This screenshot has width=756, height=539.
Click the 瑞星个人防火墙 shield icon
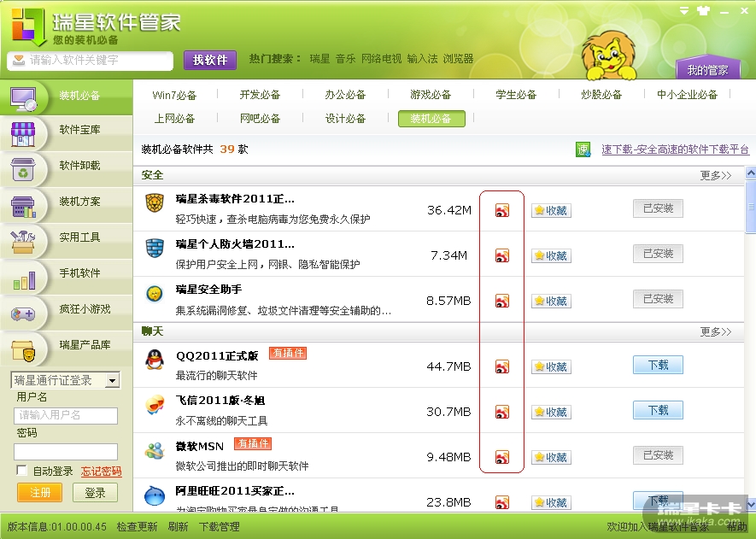(x=155, y=248)
